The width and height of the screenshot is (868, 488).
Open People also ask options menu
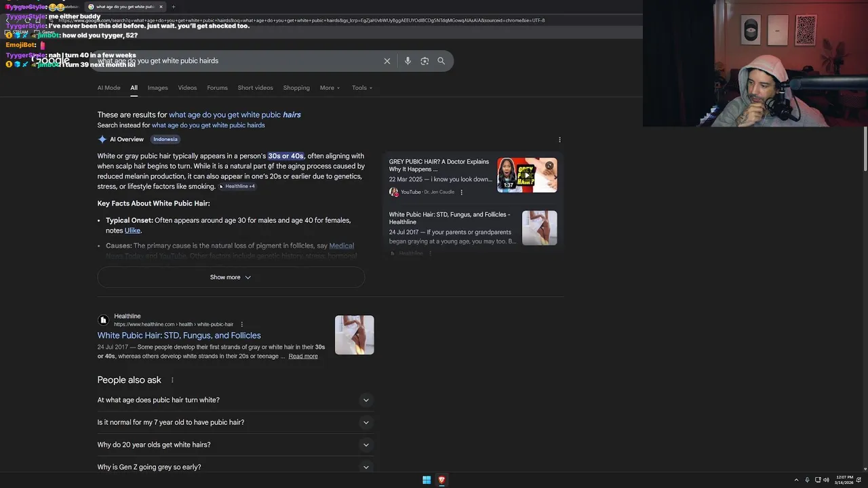click(172, 380)
